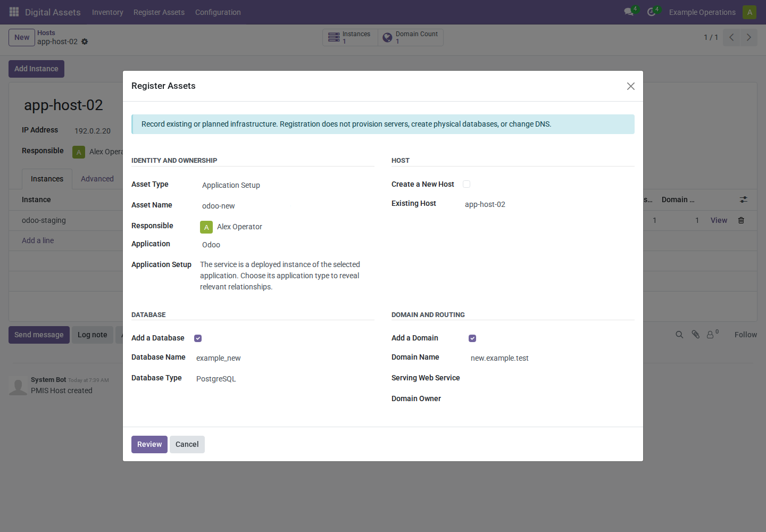Delete the odoo-staging row trash icon

point(741,220)
